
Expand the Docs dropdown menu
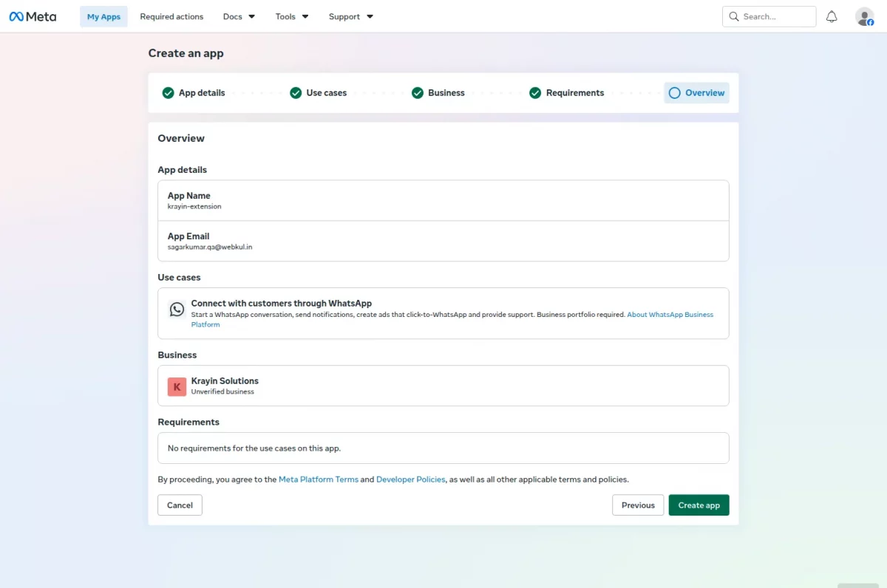(x=239, y=16)
